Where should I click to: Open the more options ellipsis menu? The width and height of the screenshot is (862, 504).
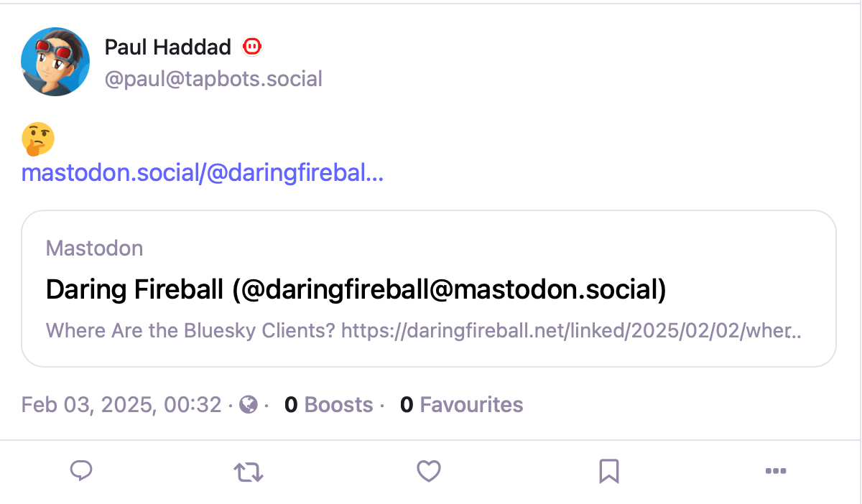click(775, 472)
